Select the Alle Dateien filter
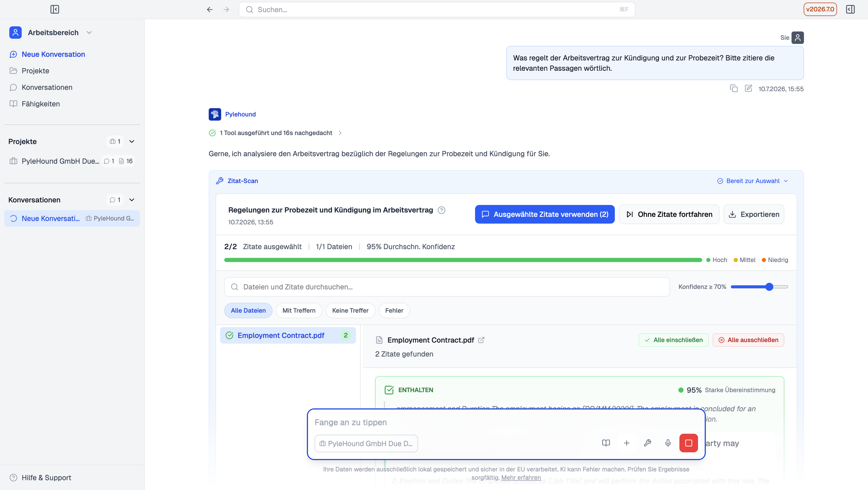 [248, 310]
